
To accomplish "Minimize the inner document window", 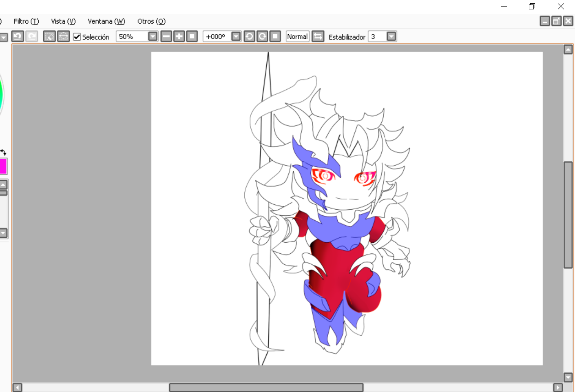I will coord(545,21).
